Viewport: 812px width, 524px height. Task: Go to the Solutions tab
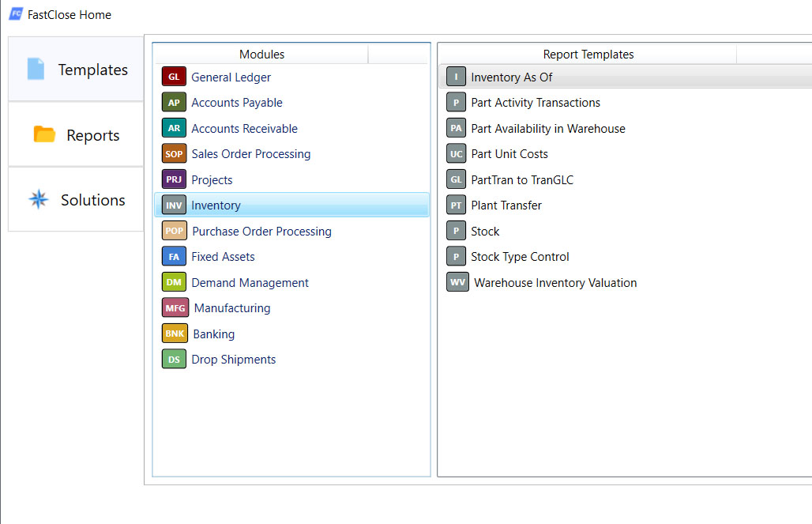click(76, 200)
